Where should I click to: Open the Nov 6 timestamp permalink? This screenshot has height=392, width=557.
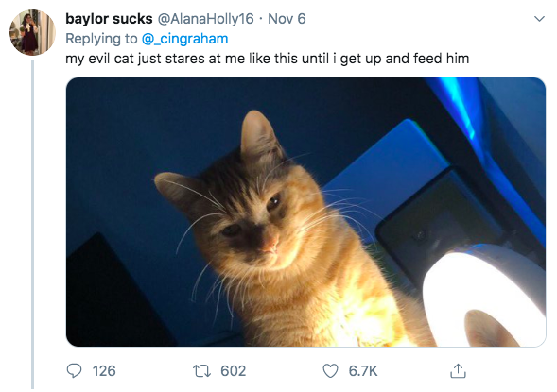coord(287,19)
